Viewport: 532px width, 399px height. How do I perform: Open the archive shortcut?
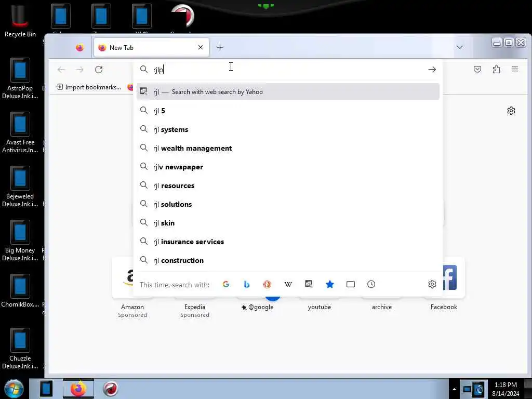point(382,307)
